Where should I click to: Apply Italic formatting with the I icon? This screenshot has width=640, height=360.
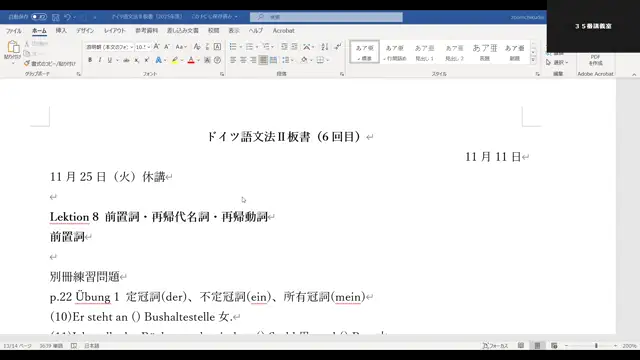point(100,60)
